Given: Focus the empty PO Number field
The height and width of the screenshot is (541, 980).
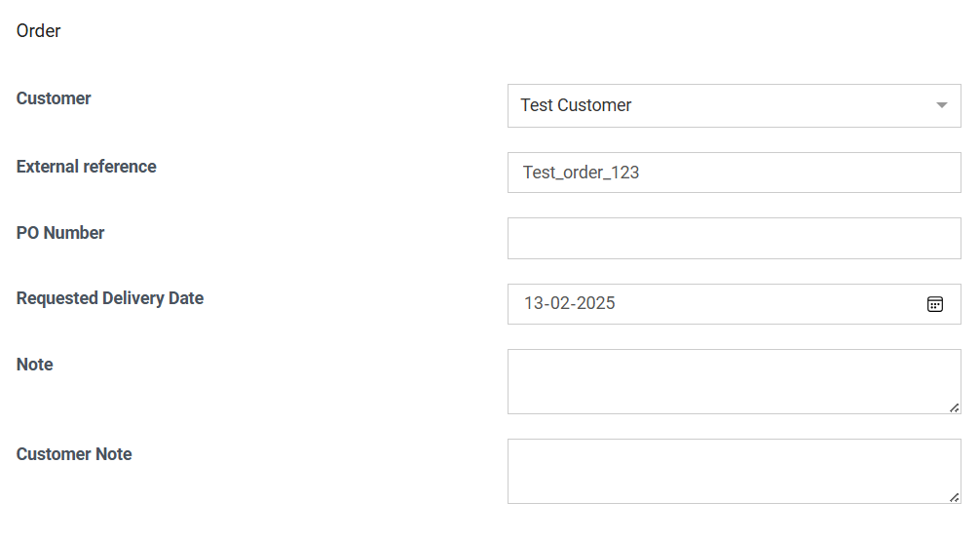Looking at the screenshot, I should tap(734, 238).
